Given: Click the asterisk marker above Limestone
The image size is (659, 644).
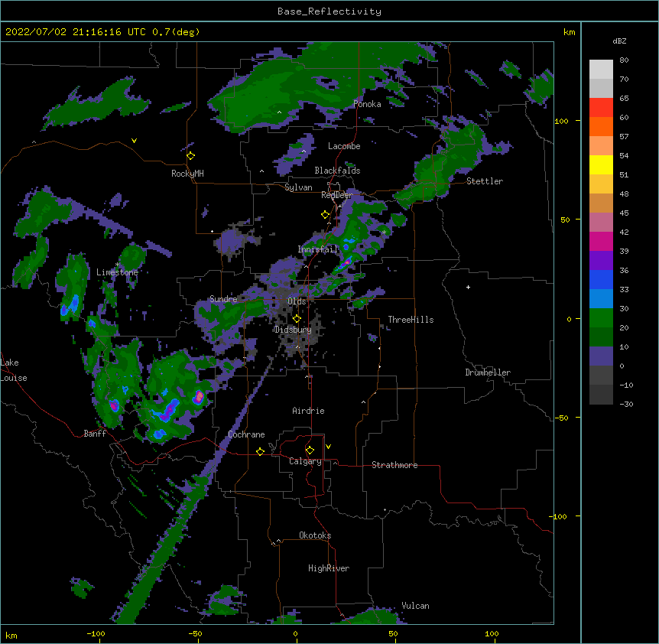Looking at the screenshot, I should coord(117,265).
